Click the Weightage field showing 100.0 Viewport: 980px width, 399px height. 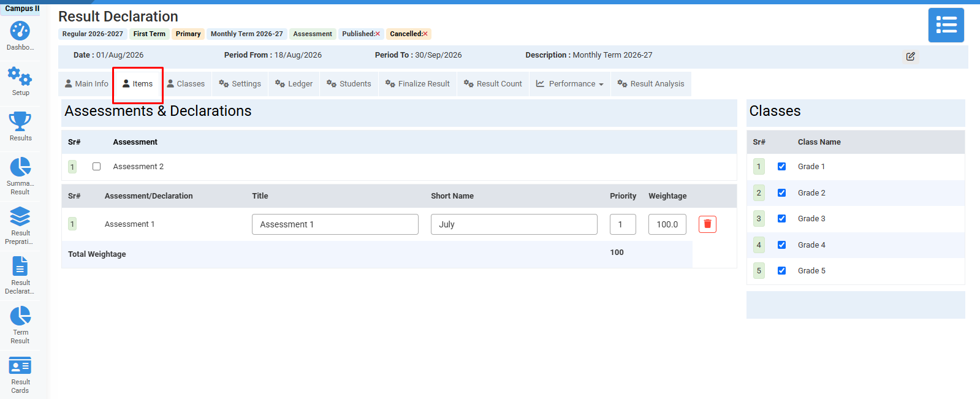point(667,224)
